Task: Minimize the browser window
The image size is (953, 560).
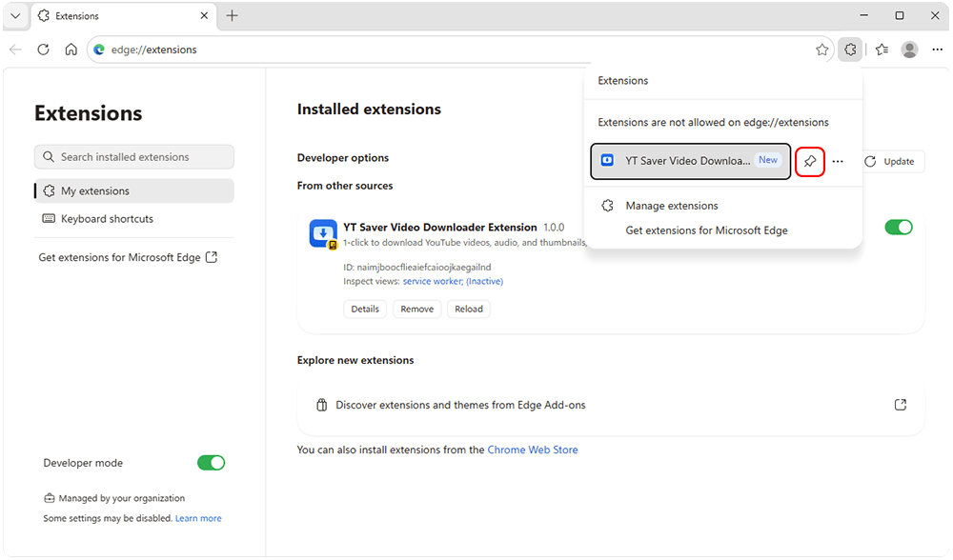Action: 863,16
